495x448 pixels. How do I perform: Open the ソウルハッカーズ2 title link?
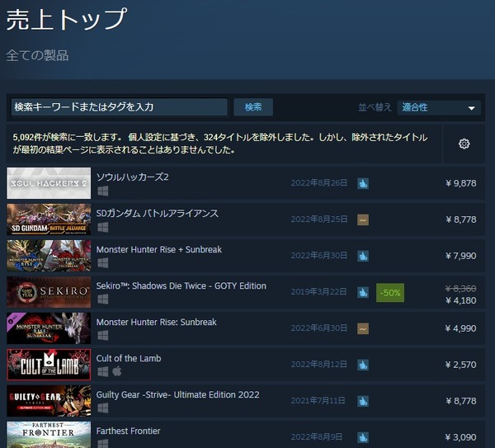132,177
